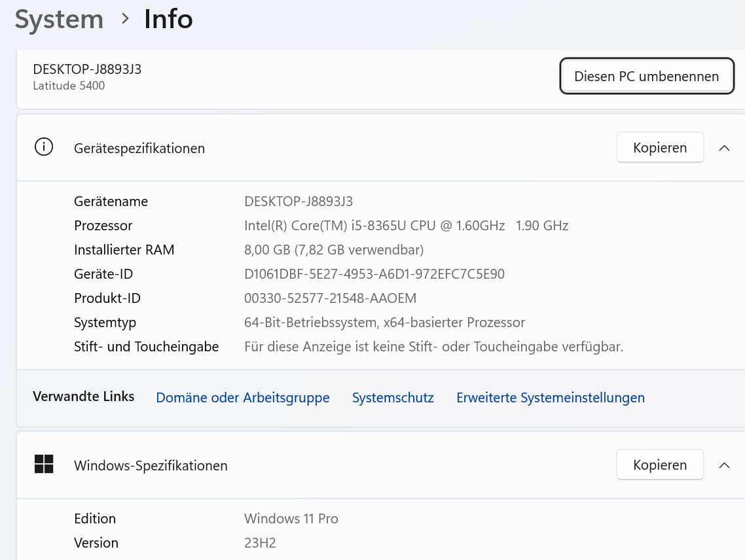Collapse the Windows-Spezifikationen section using its chevron
The height and width of the screenshot is (560, 745).
tap(724, 465)
